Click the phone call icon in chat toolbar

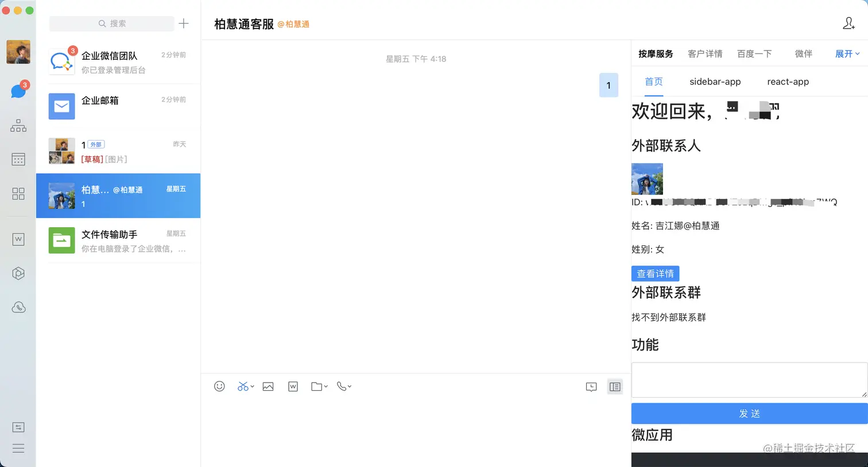pos(342,387)
